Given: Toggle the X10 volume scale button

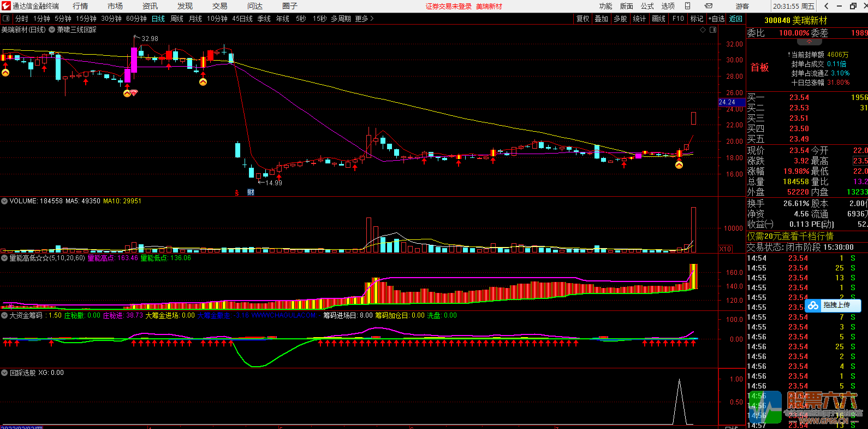Looking at the screenshot, I should point(725,249).
